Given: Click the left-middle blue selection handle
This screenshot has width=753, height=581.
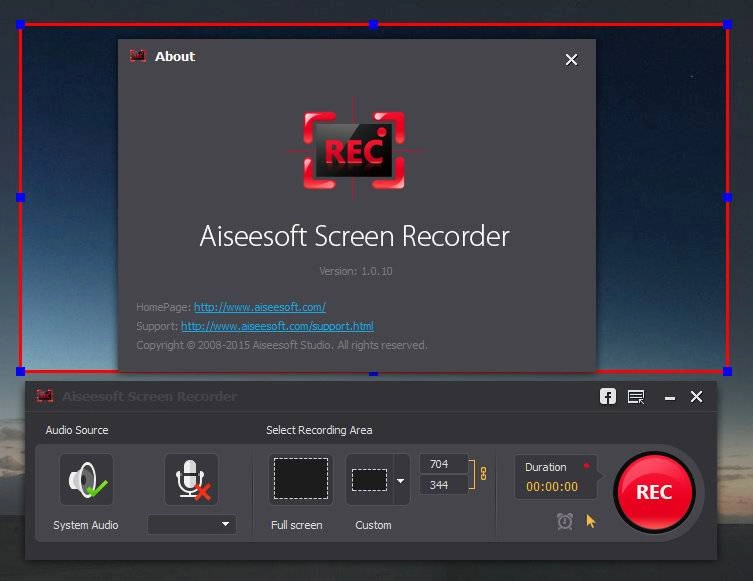Looking at the screenshot, I should point(20,197).
